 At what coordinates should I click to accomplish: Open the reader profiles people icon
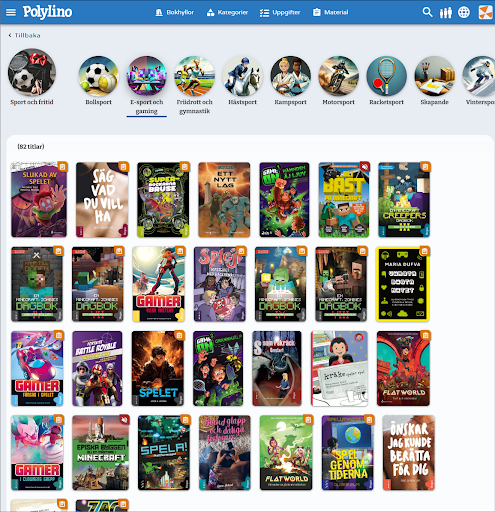[446, 12]
